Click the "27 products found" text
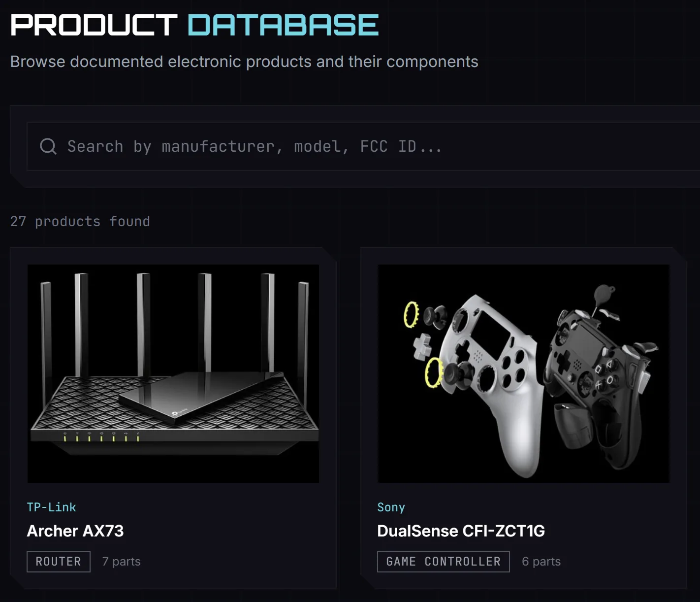Image resolution: width=700 pixels, height=602 pixels. coord(80,222)
